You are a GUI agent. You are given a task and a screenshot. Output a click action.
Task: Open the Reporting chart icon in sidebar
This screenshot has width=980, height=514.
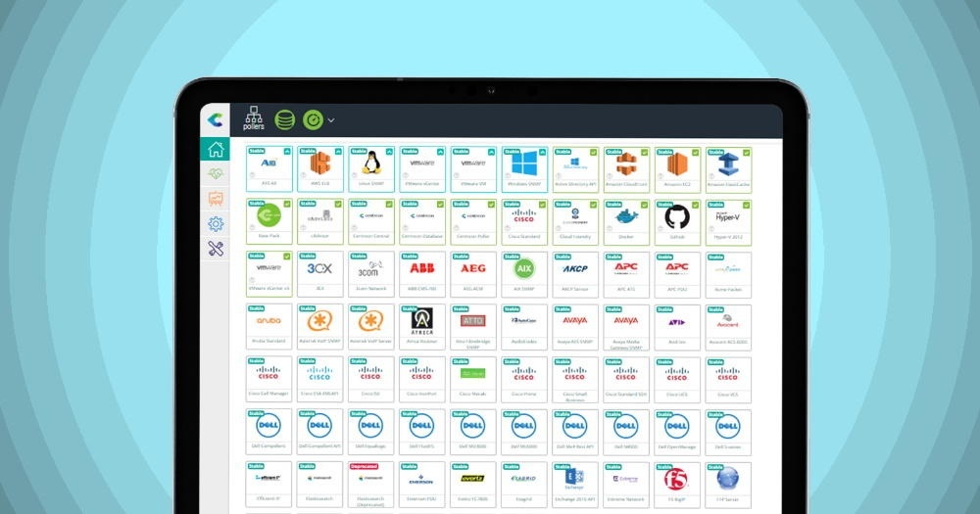[216, 199]
